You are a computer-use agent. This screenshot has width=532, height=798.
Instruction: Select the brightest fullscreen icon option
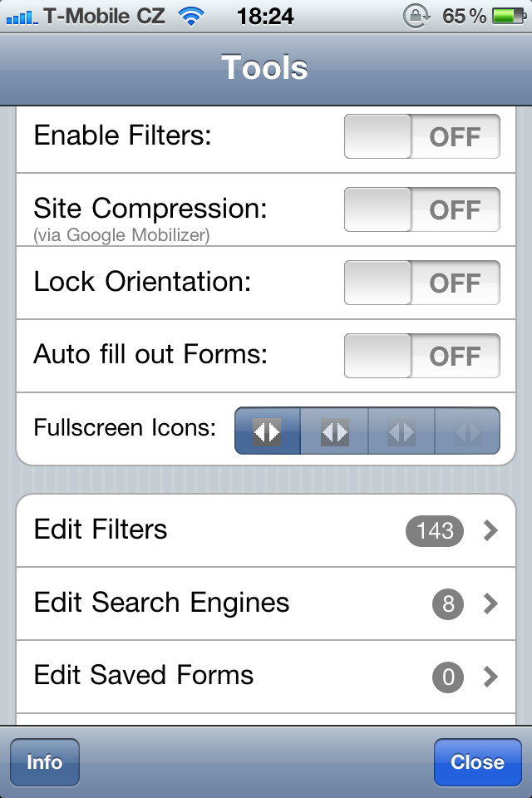point(268,431)
